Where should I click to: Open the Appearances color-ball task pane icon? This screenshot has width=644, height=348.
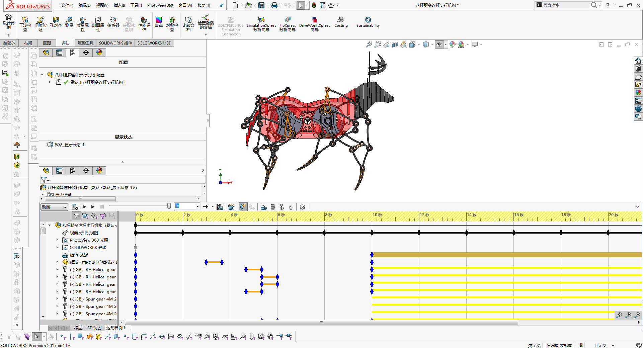click(x=638, y=92)
